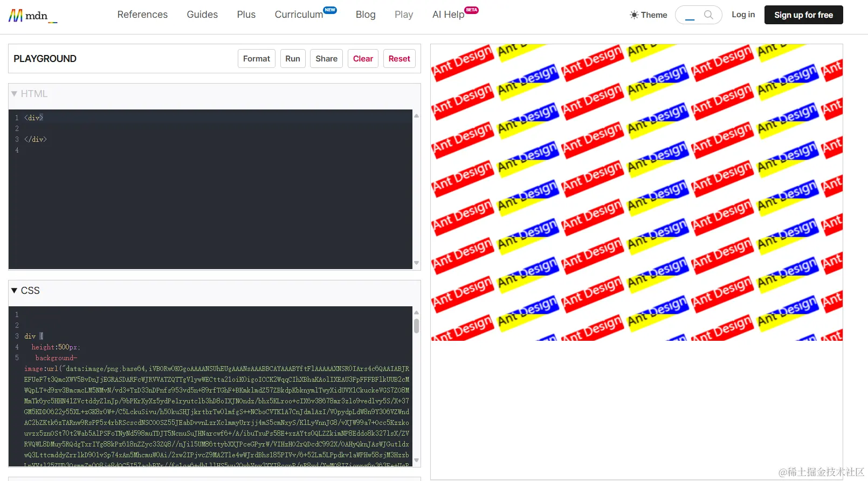Open the Guides menu

[202, 15]
